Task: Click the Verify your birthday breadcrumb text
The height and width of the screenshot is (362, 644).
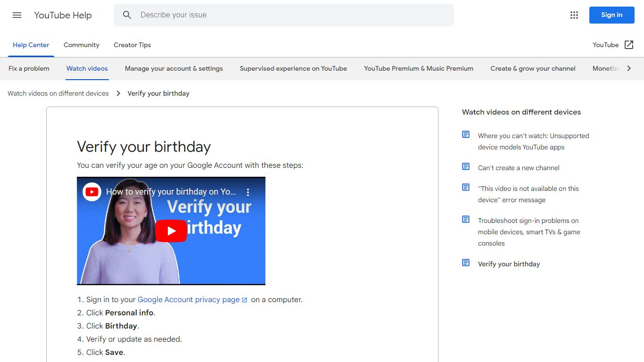Action: tap(158, 93)
